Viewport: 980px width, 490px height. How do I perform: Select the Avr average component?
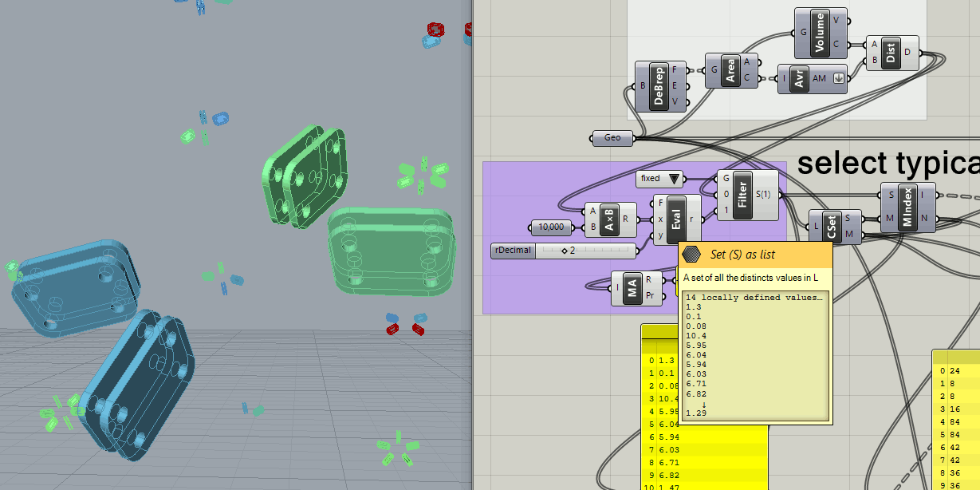click(x=798, y=78)
